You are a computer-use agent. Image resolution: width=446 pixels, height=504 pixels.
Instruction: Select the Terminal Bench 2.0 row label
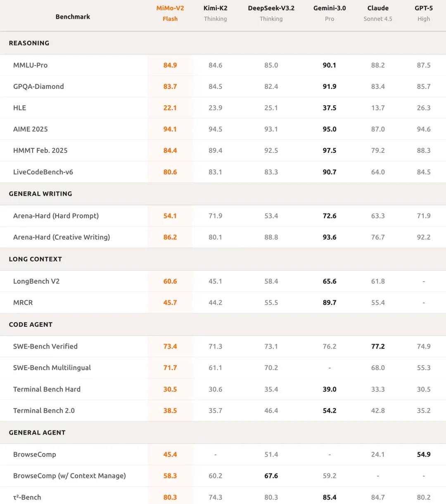point(44,411)
